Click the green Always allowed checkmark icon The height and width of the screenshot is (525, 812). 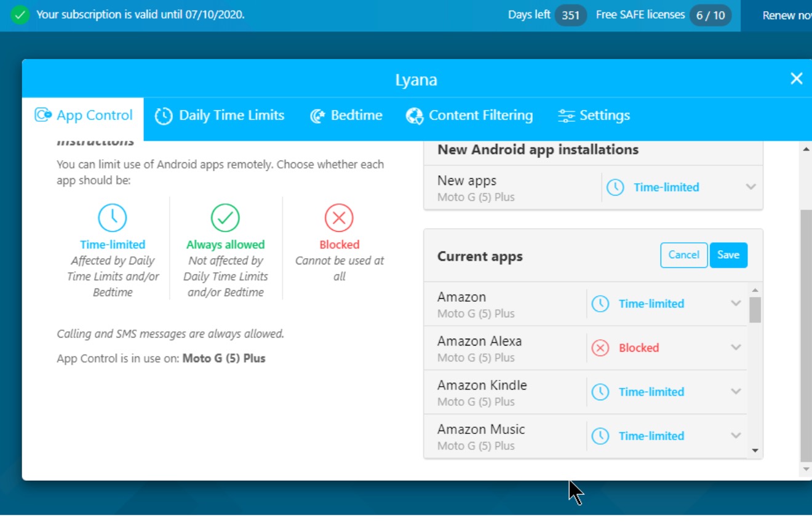(x=225, y=218)
